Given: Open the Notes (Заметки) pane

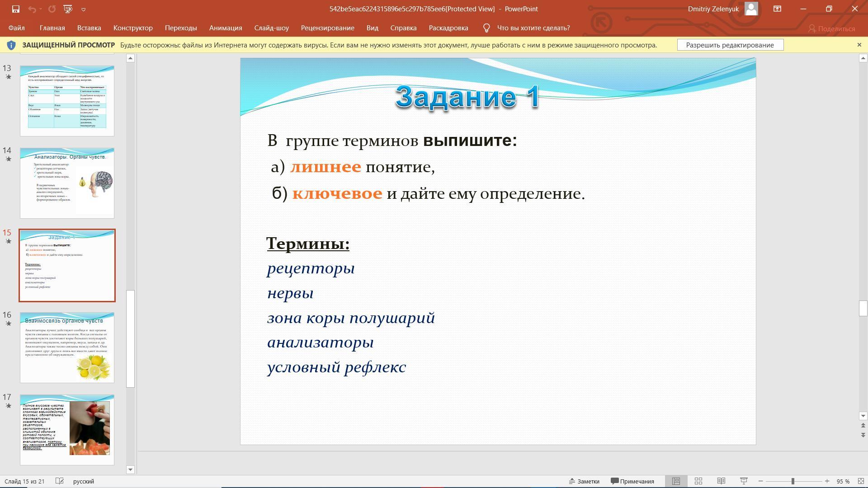Looking at the screenshot, I should pyautogui.click(x=584, y=481).
